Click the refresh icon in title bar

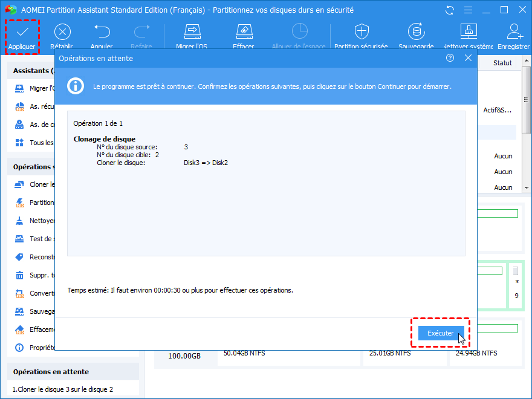point(450,10)
